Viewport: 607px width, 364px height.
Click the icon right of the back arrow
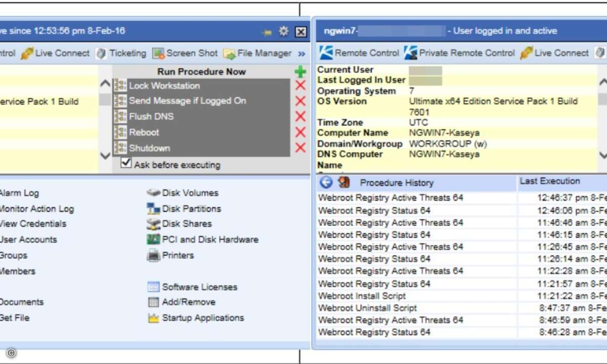pyautogui.click(x=344, y=183)
